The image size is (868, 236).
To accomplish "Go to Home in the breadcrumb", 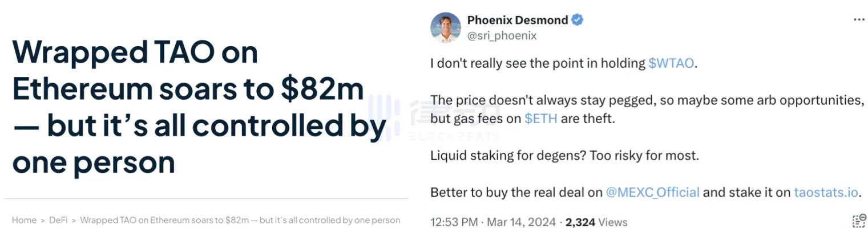I will (x=24, y=220).
